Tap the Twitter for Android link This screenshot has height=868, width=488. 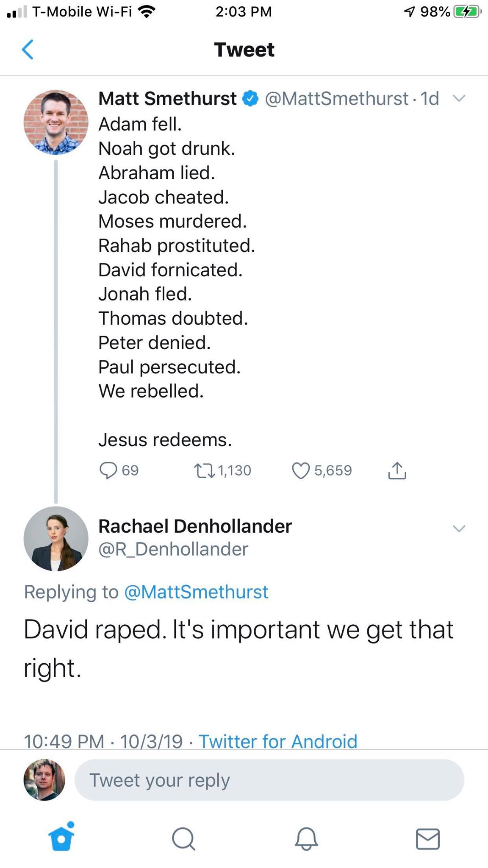[x=278, y=742]
